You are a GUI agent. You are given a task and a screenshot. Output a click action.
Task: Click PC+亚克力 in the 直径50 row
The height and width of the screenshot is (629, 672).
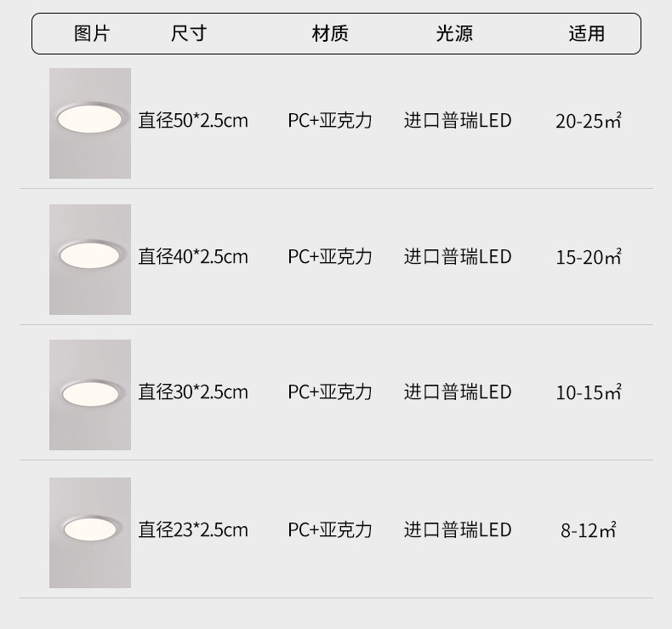point(330,121)
